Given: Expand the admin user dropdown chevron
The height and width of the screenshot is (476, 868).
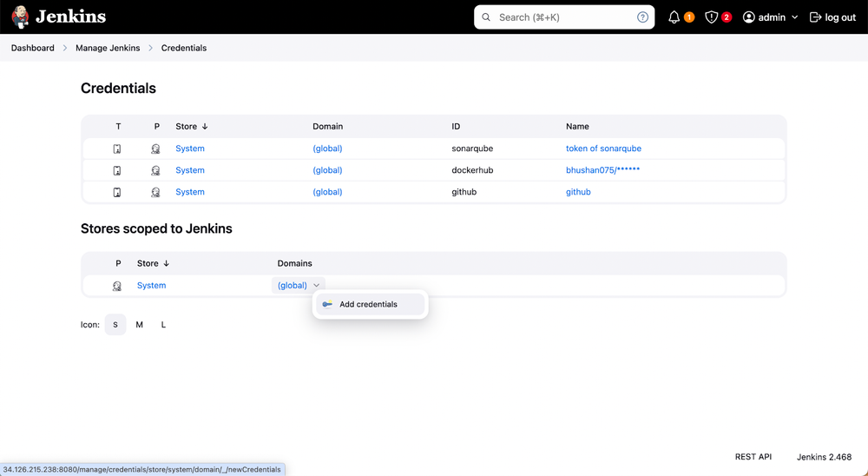Looking at the screenshot, I should [x=794, y=17].
